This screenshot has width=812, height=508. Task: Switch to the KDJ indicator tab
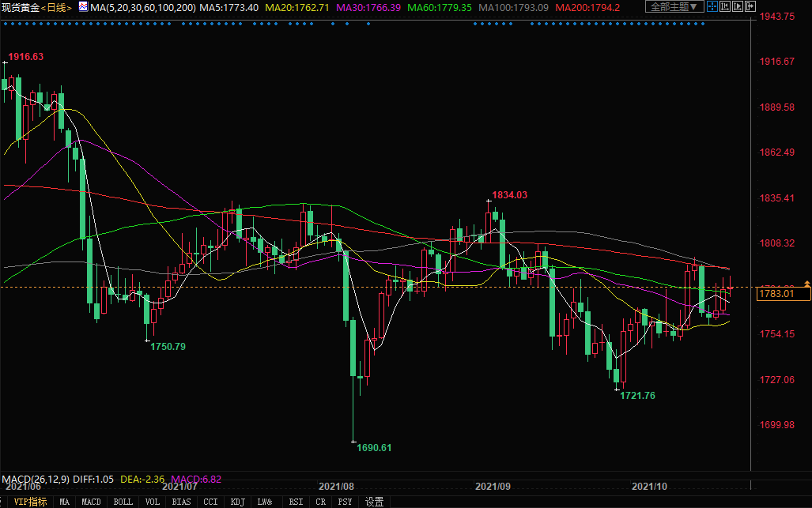tap(237, 502)
